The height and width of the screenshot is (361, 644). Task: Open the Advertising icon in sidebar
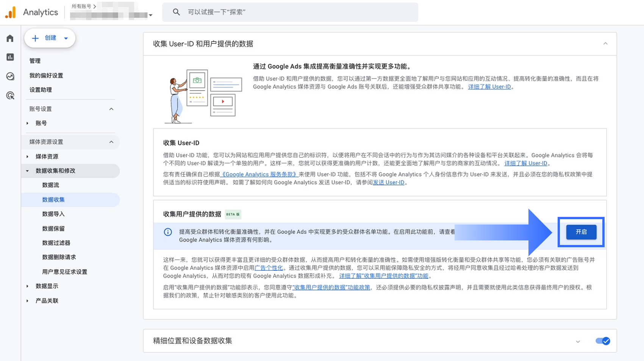point(10,96)
